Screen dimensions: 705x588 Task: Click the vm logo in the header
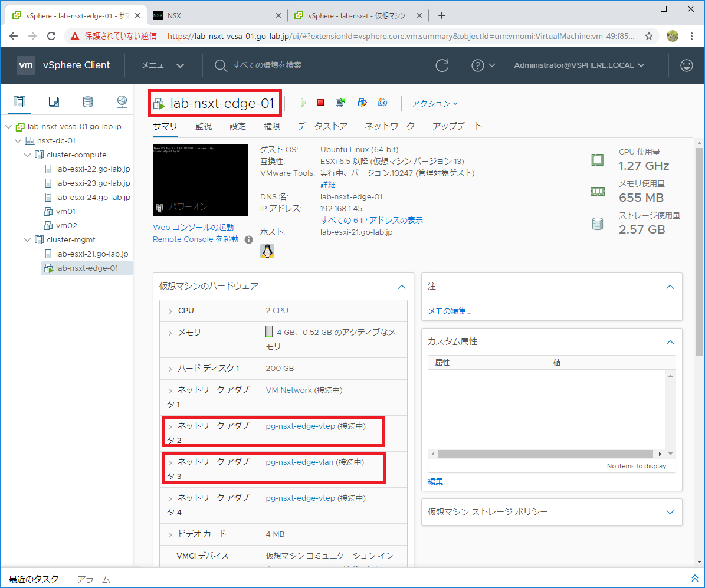tap(25, 65)
